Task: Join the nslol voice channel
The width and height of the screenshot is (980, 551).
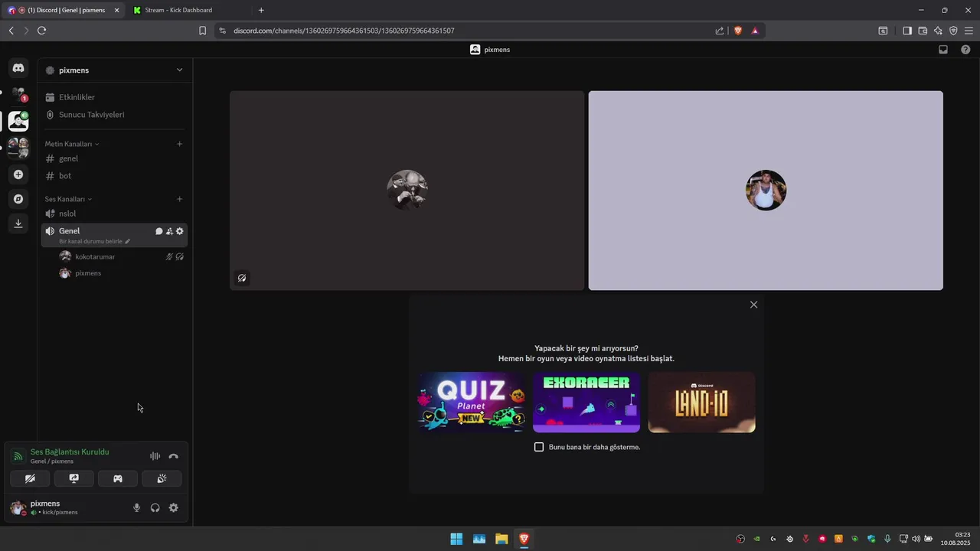Action: coord(114,214)
